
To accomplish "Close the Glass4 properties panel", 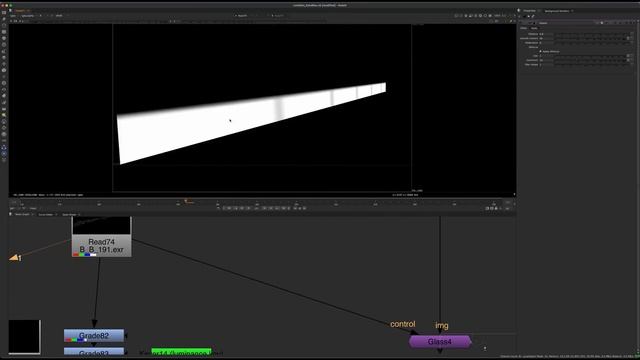I will pyautogui.click(x=633, y=23).
